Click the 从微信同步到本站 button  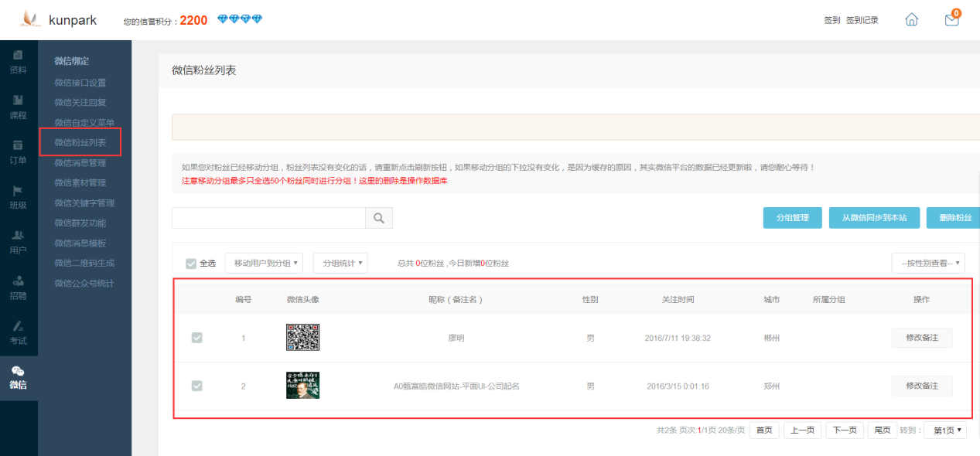click(874, 217)
